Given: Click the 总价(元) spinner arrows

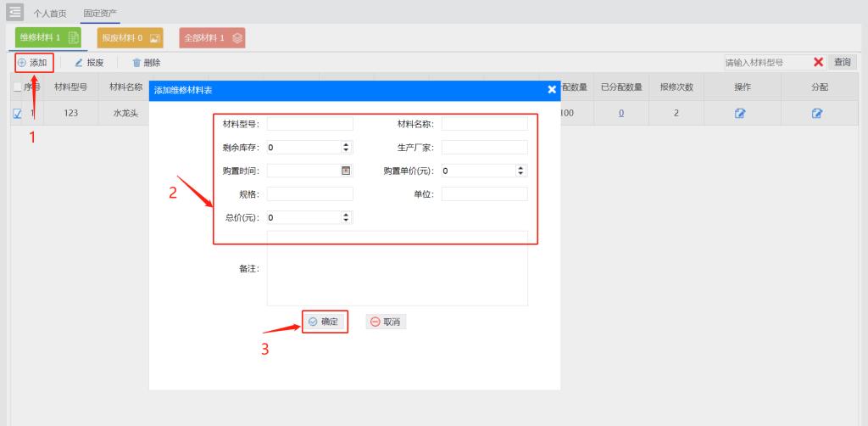Looking at the screenshot, I should (x=346, y=217).
